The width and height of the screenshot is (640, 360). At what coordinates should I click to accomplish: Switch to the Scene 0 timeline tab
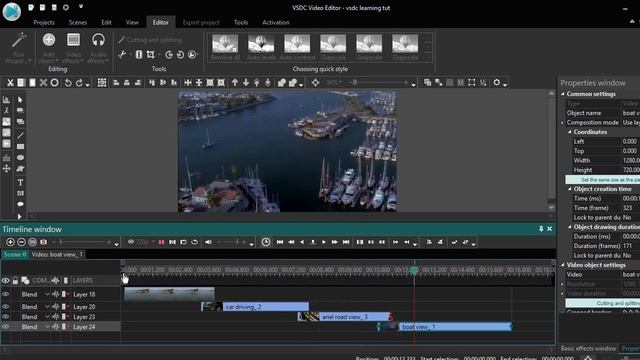pos(15,254)
